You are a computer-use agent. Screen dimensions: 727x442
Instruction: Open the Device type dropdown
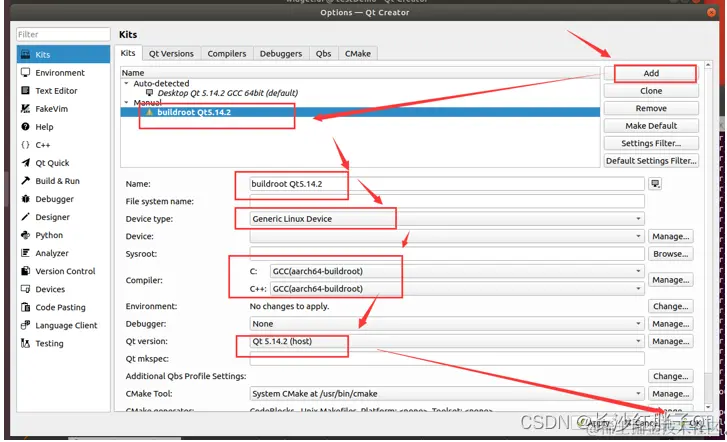tap(447, 219)
